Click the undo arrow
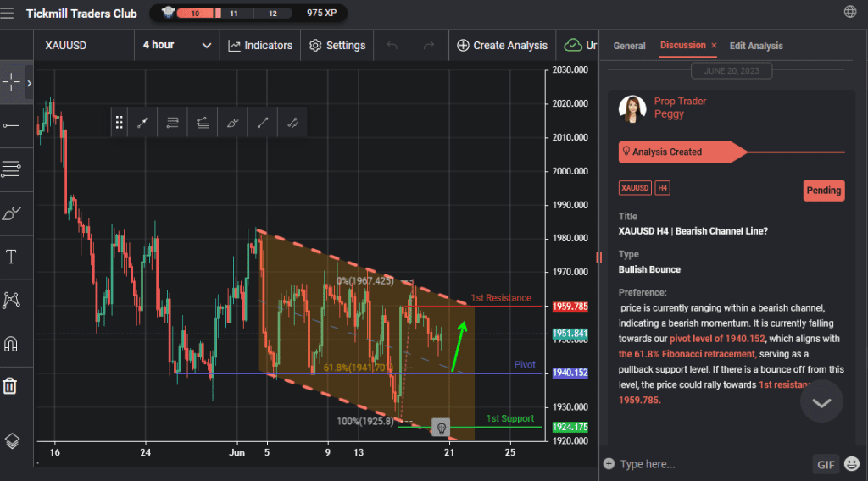This screenshot has width=868, height=481. 392,46
